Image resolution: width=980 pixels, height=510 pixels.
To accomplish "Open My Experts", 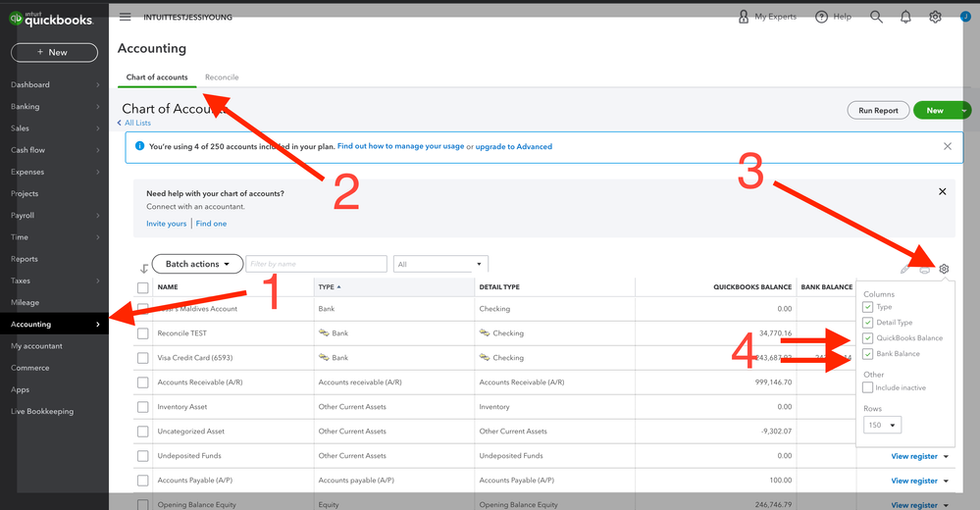I will [767, 17].
